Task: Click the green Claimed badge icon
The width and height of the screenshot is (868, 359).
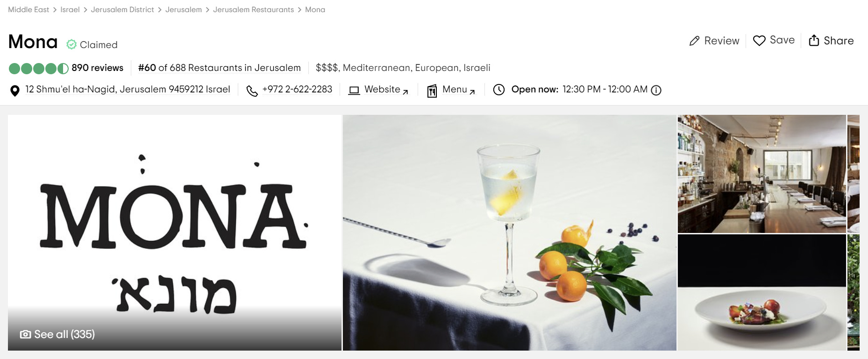Action: click(x=71, y=44)
